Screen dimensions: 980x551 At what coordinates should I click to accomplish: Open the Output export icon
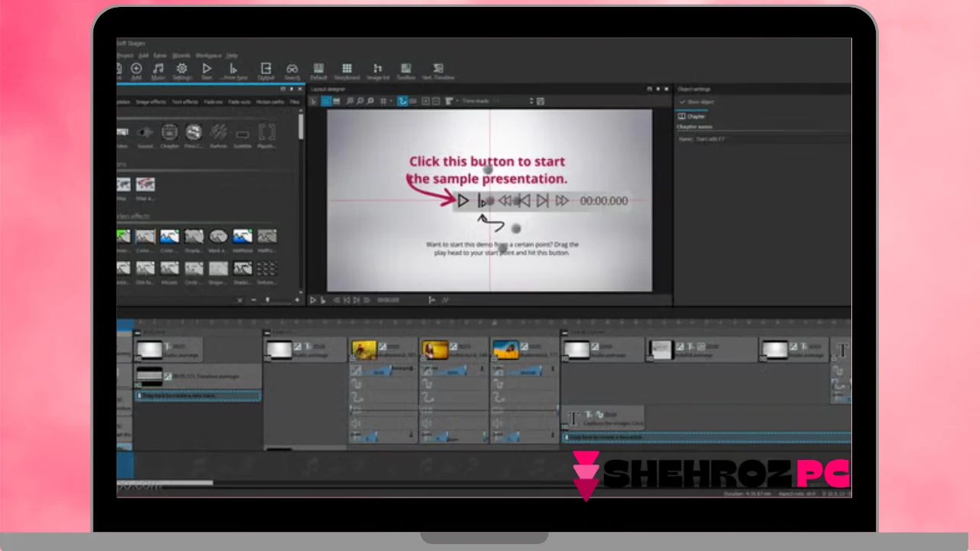[x=266, y=69]
